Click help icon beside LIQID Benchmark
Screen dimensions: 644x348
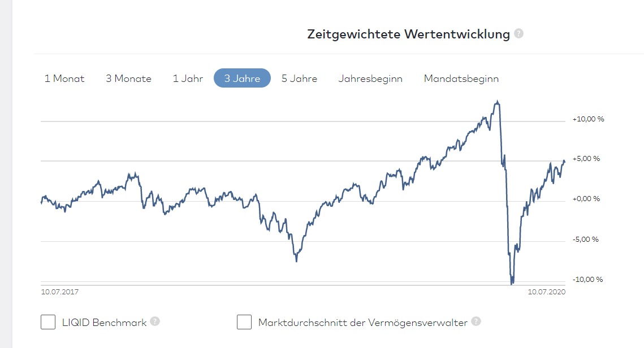[x=155, y=321]
